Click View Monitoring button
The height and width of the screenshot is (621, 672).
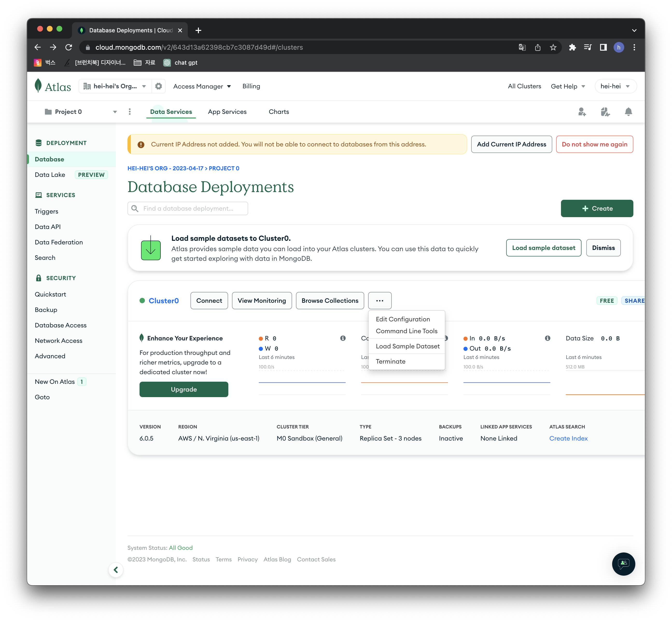[x=262, y=300]
